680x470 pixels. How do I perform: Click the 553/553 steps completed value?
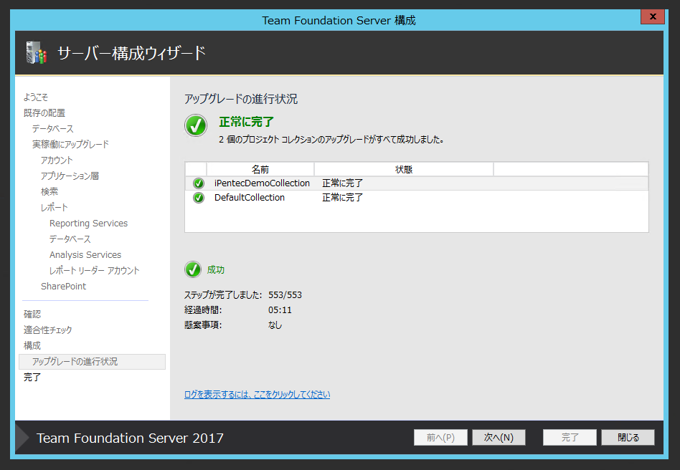point(285,295)
